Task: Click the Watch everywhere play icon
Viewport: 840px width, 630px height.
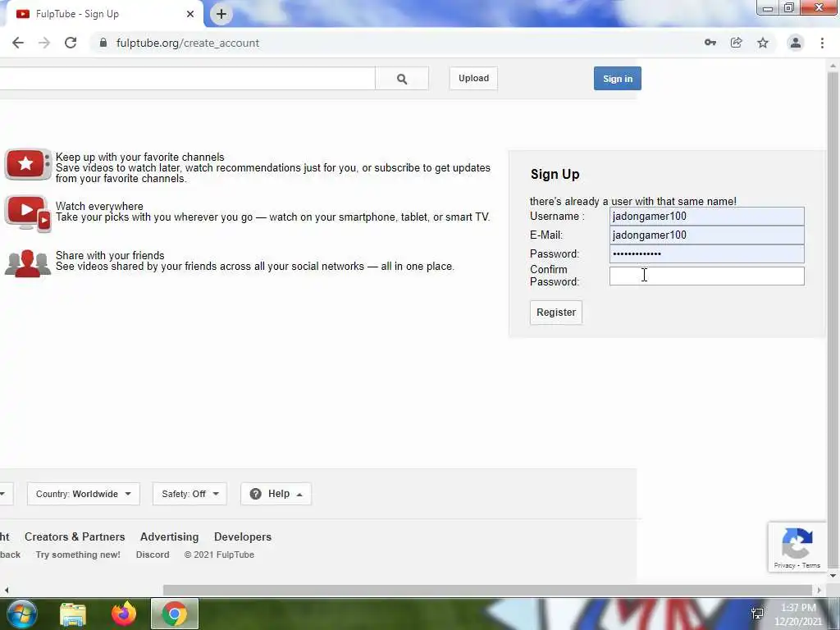Action: [x=28, y=214]
